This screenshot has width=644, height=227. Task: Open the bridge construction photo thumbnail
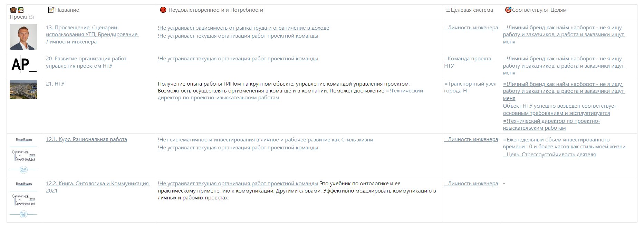pos(23,90)
